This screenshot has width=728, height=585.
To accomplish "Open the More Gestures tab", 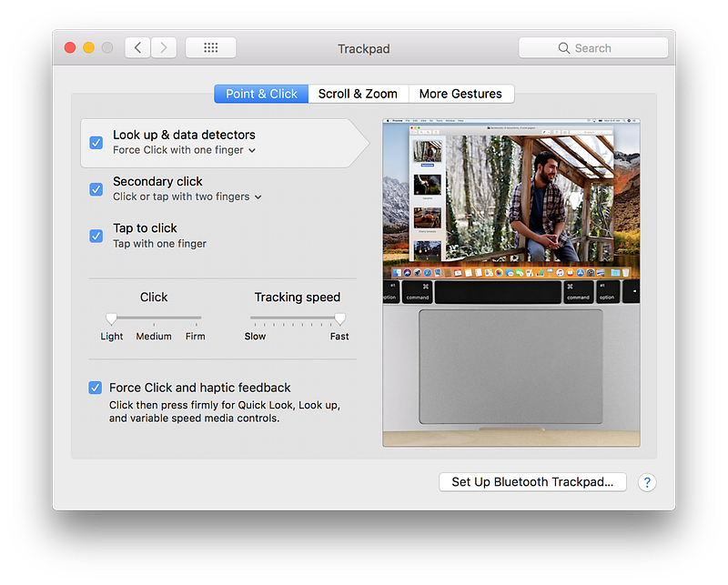I will pos(460,94).
